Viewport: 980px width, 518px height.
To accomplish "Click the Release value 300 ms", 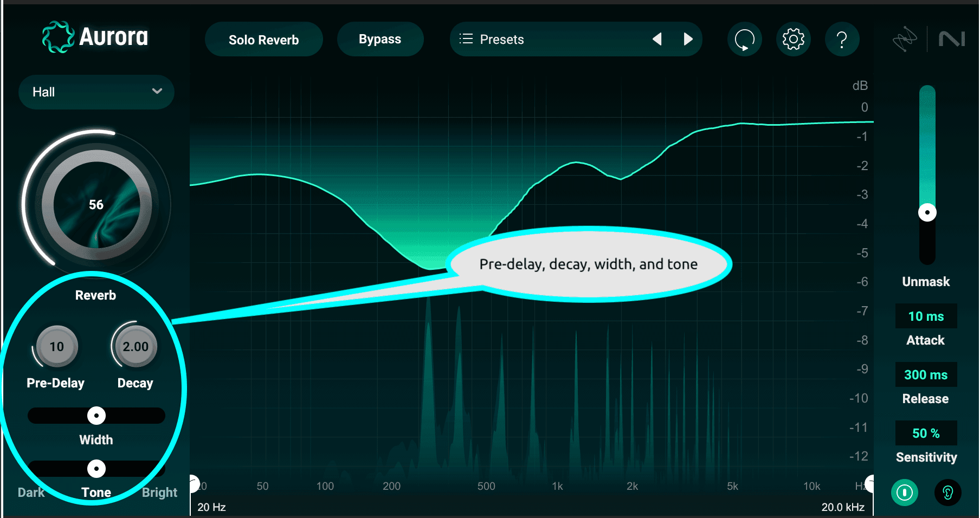I will [x=926, y=375].
